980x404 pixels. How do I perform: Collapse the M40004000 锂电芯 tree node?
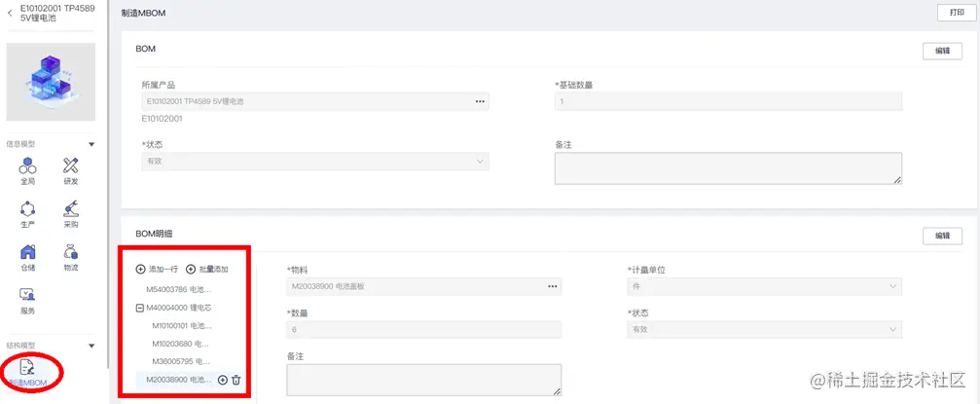pos(140,308)
